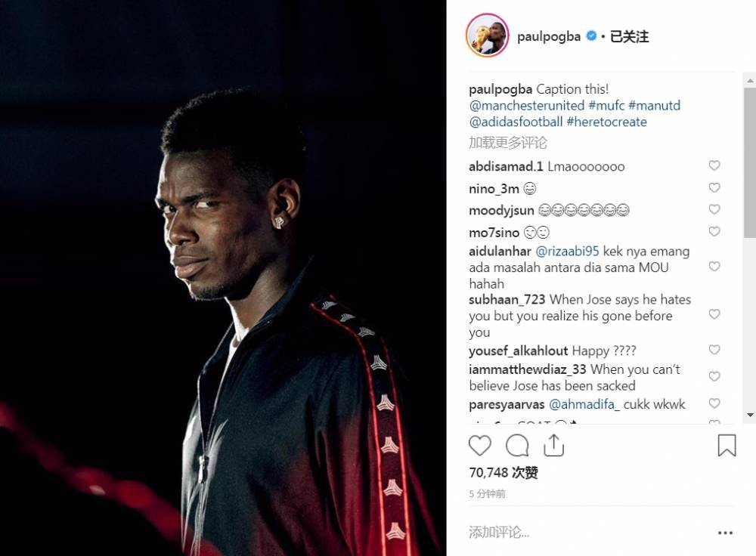This screenshot has width=756, height=556.
Task: Click the scrollbar down arrow
Action: (750, 415)
